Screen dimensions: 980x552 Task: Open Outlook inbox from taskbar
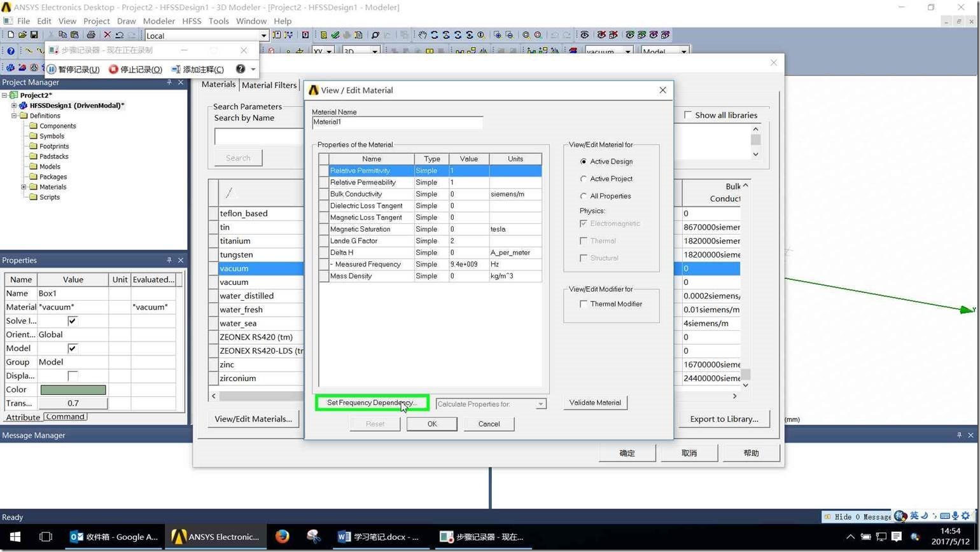(114, 537)
